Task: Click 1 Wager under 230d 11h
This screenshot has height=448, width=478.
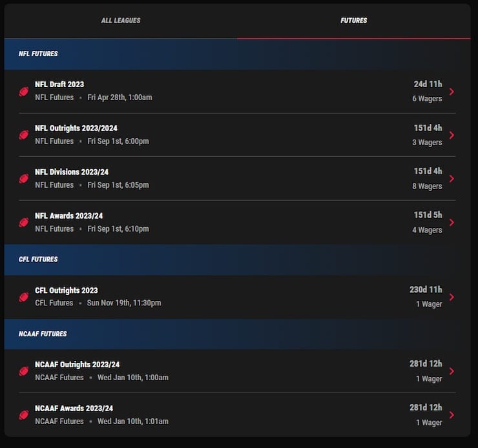Action: [429, 304]
